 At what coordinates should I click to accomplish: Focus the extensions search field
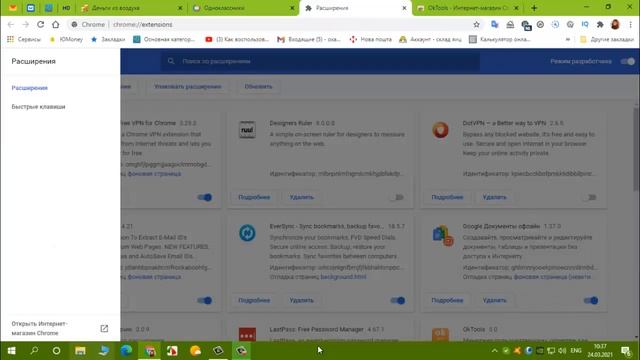coord(320,61)
